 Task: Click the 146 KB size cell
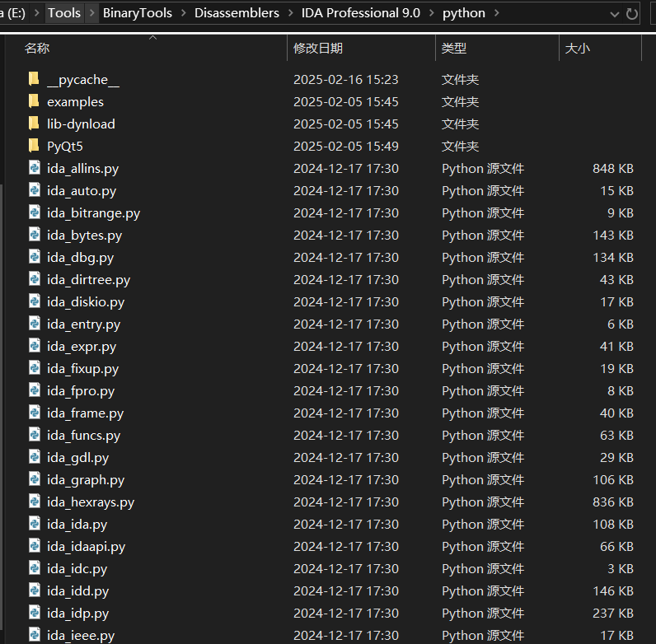[x=612, y=591]
